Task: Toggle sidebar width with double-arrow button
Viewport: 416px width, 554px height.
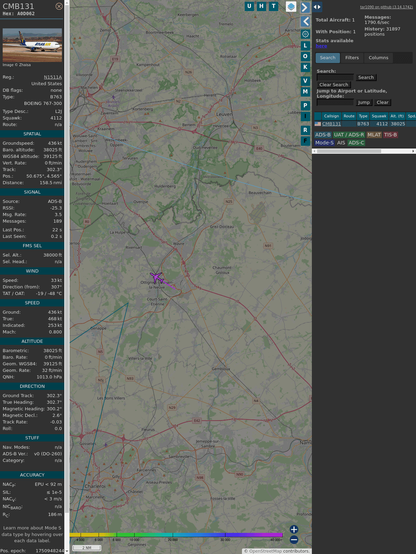Action: pyautogui.click(x=317, y=7)
